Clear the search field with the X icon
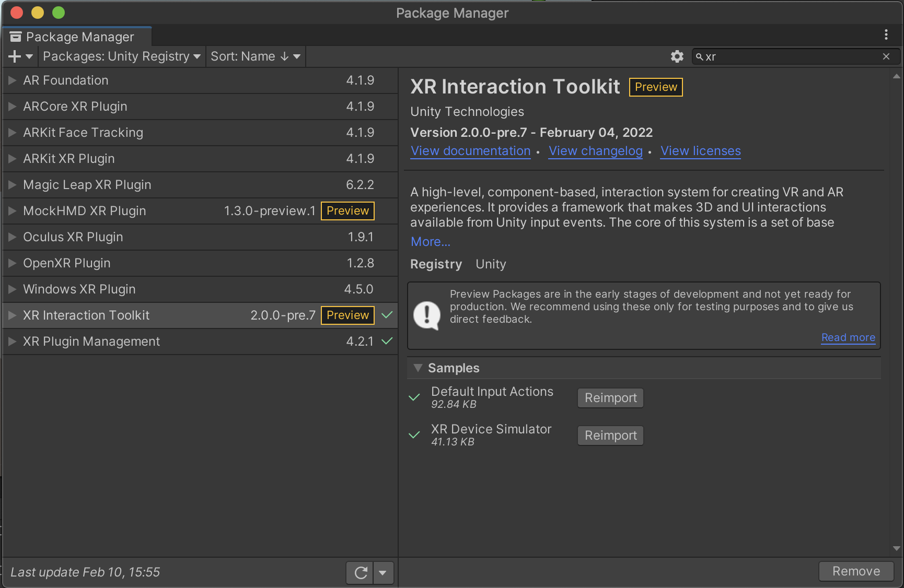Screen dimensions: 904x588 886,56
